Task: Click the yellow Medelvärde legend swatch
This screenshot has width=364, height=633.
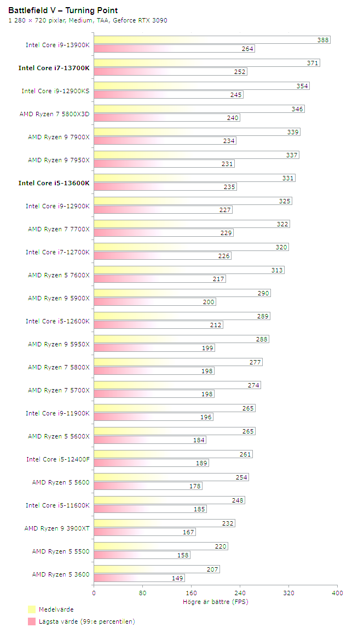Action: coord(32,609)
